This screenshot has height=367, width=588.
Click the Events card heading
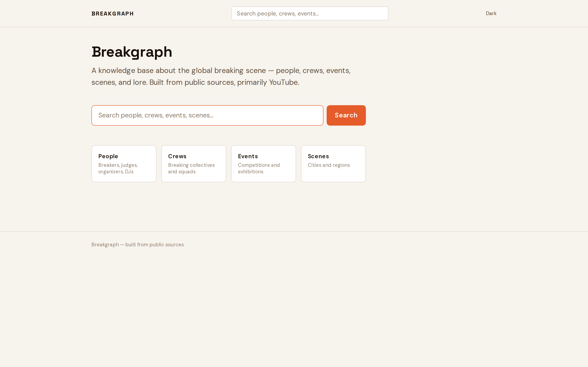coord(248,156)
